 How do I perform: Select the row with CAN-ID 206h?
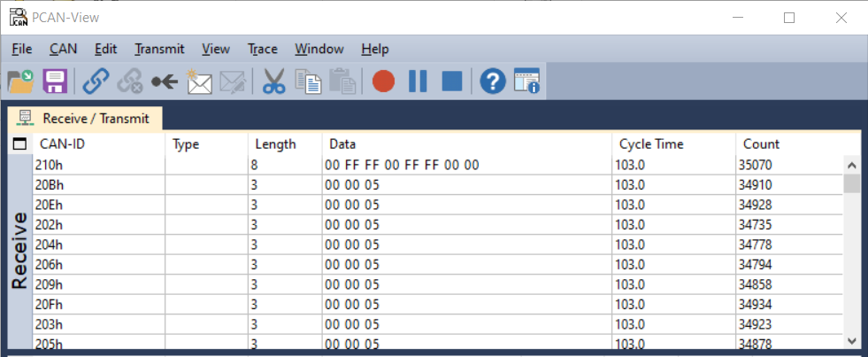pyautogui.click(x=437, y=264)
